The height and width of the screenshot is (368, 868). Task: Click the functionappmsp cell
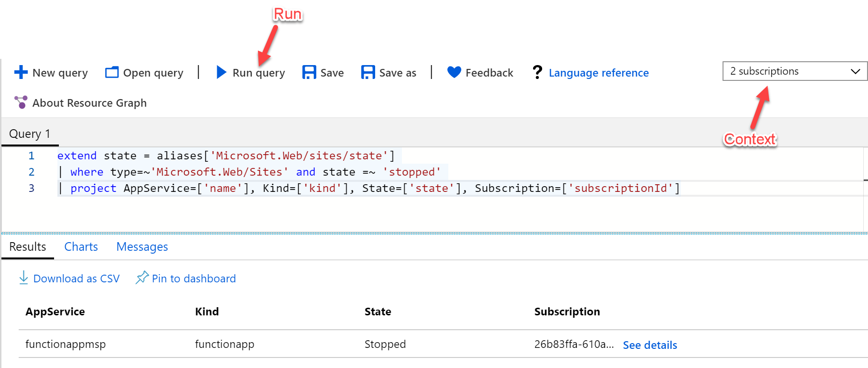click(x=66, y=344)
